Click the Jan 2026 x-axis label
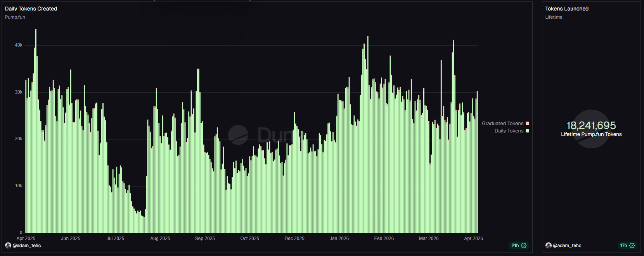This screenshot has height=256, width=644. tap(339, 239)
